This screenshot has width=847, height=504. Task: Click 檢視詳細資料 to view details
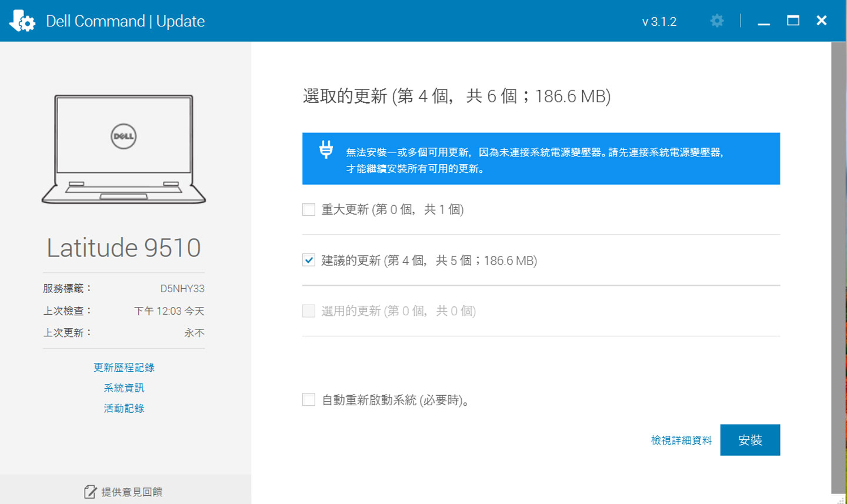pyautogui.click(x=681, y=439)
